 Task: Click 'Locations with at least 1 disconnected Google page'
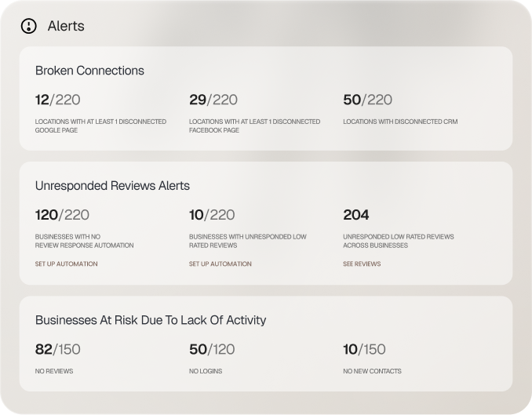point(100,126)
